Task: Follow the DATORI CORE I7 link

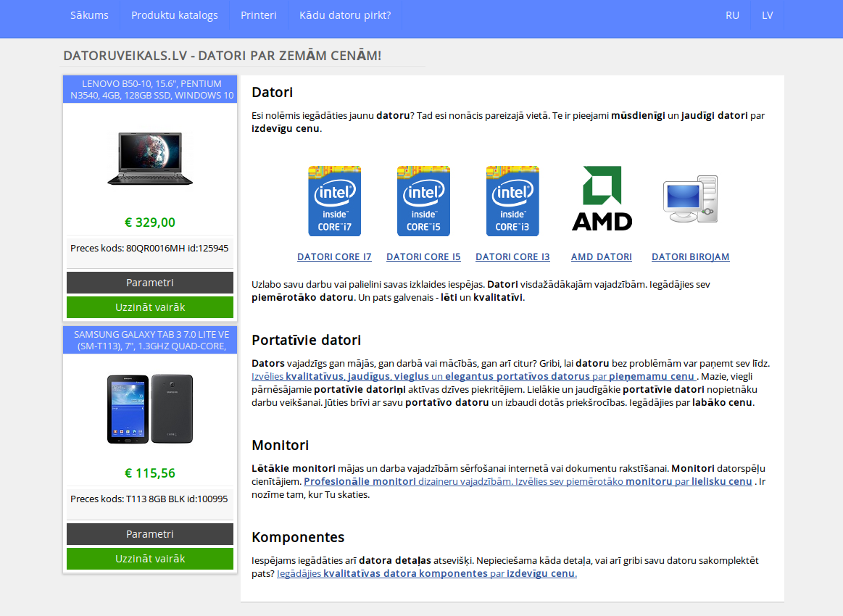Action: click(334, 257)
